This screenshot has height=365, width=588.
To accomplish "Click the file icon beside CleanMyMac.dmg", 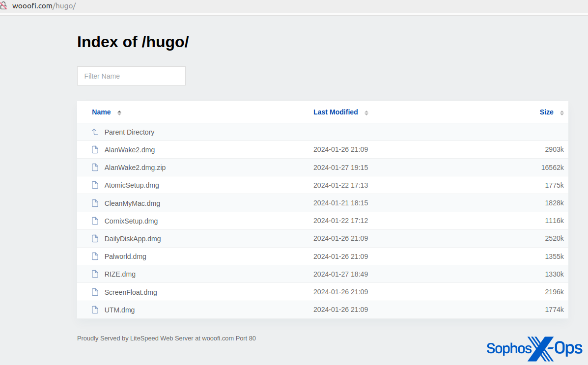I will coord(95,203).
